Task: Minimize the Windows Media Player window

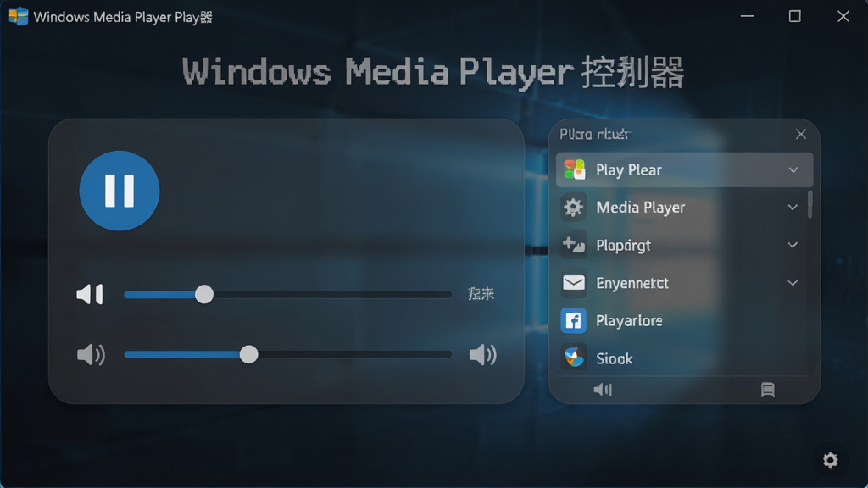Action: pos(748,16)
